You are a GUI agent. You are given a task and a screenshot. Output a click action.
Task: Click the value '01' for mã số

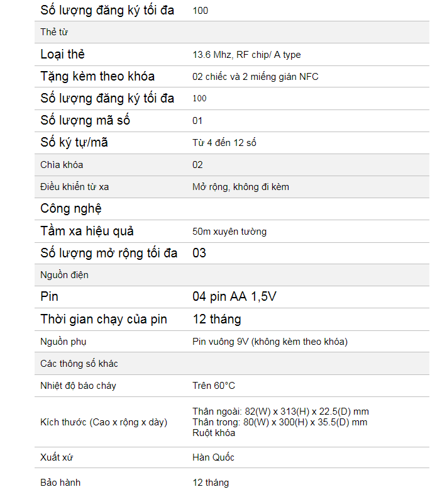click(x=197, y=121)
